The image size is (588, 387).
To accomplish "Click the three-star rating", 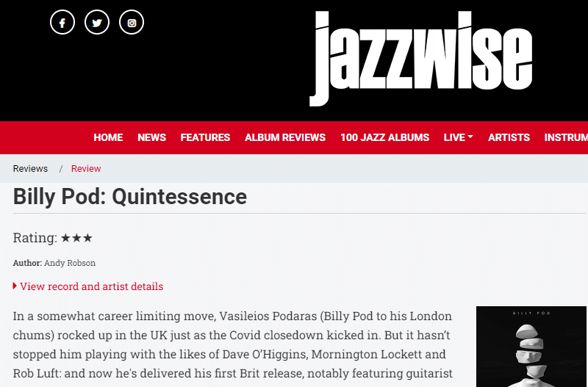I will pos(76,238).
